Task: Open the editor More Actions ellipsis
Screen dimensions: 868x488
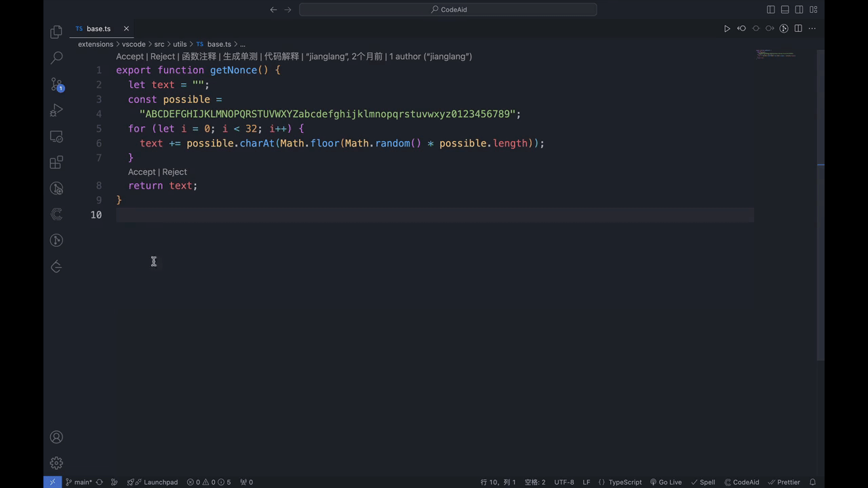Action: point(812,28)
